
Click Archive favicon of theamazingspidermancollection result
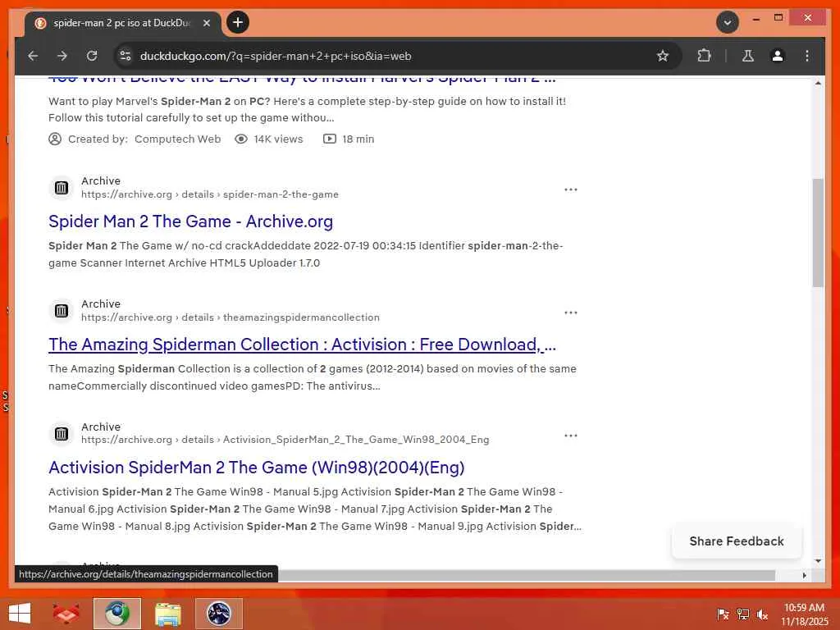click(62, 311)
